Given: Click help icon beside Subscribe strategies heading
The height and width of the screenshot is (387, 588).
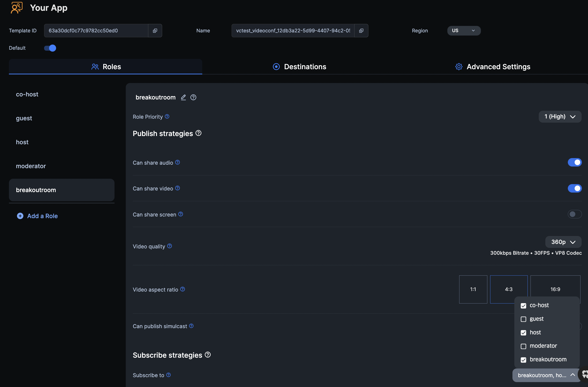Looking at the screenshot, I should click(208, 355).
